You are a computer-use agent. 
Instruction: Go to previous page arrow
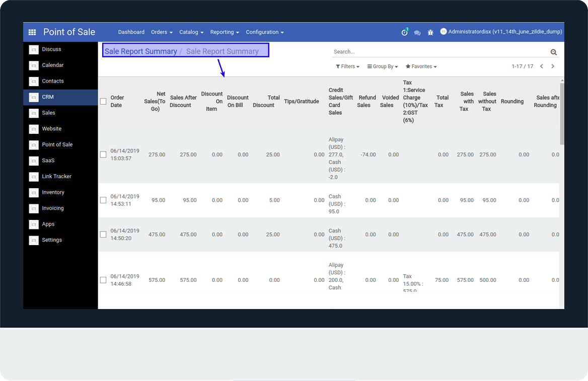pos(542,66)
